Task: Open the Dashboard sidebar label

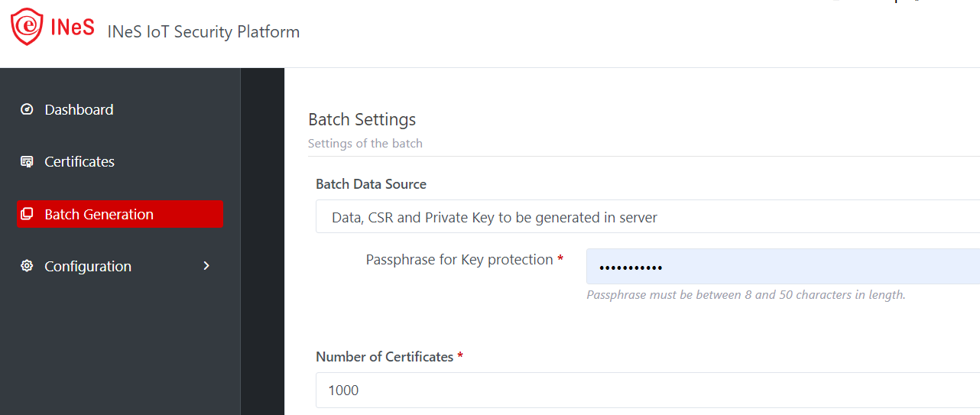Action: point(79,109)
